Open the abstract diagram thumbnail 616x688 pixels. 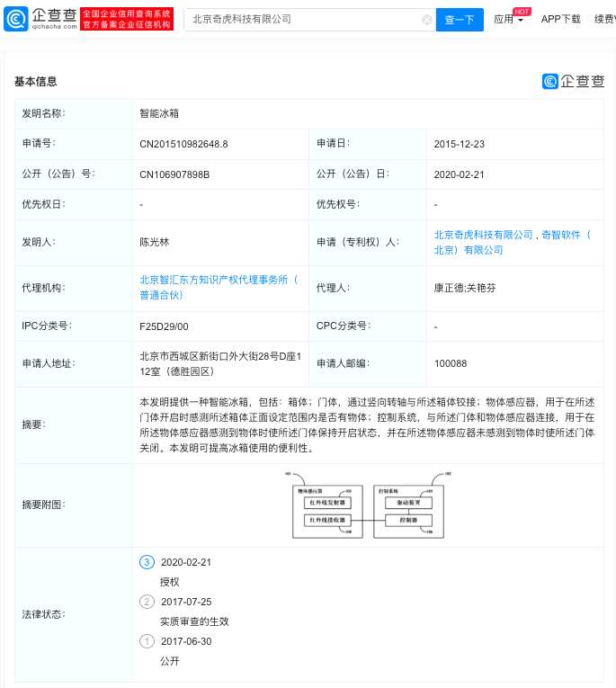368,505
